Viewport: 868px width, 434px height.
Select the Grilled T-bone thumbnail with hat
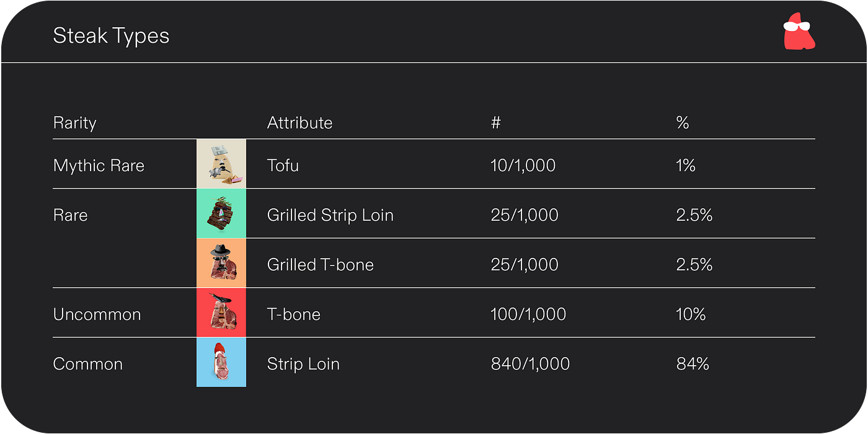click(221, 263)
